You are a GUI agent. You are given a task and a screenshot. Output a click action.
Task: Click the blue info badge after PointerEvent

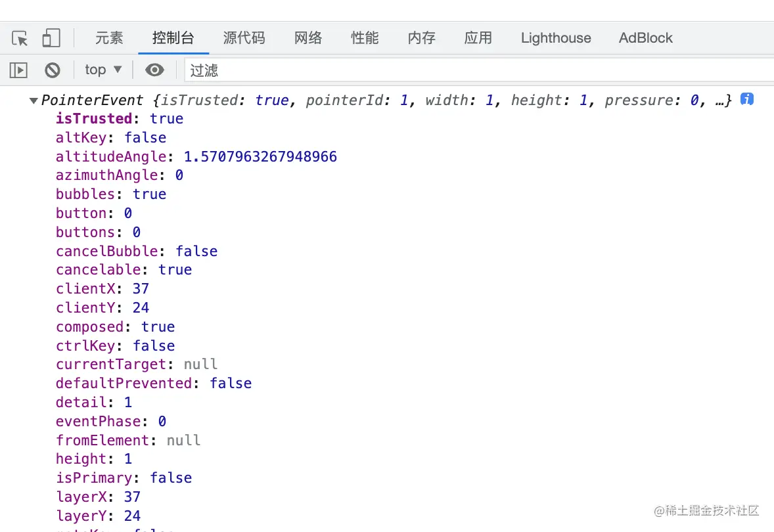tap(746, 99)
